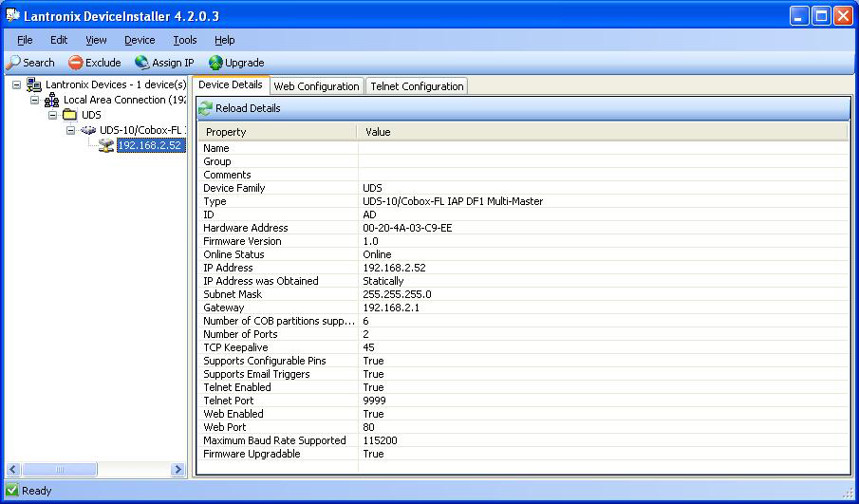The width and height of the screenshot is (859, 504).
Task: Switch to the Web Configuration tab
Action: [x=317, y=86]
